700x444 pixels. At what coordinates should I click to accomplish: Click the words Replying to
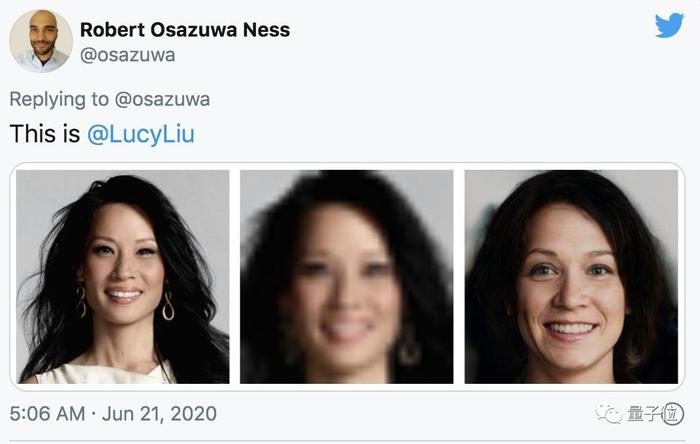click(x=59, y=99)
